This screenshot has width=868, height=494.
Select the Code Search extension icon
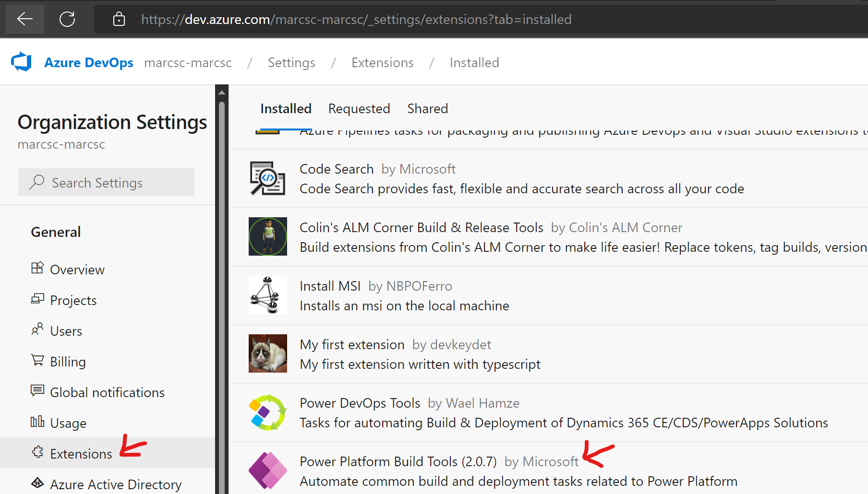click(x=267, y=178)
